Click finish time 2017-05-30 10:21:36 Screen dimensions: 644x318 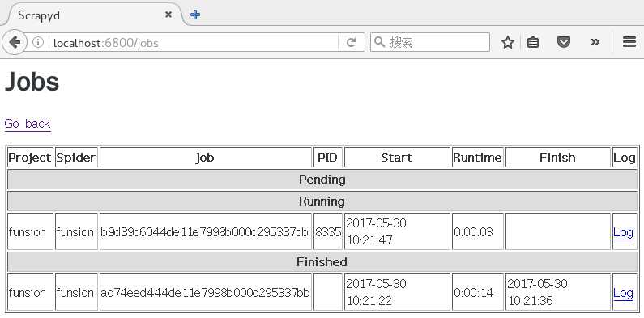[537, 293]
